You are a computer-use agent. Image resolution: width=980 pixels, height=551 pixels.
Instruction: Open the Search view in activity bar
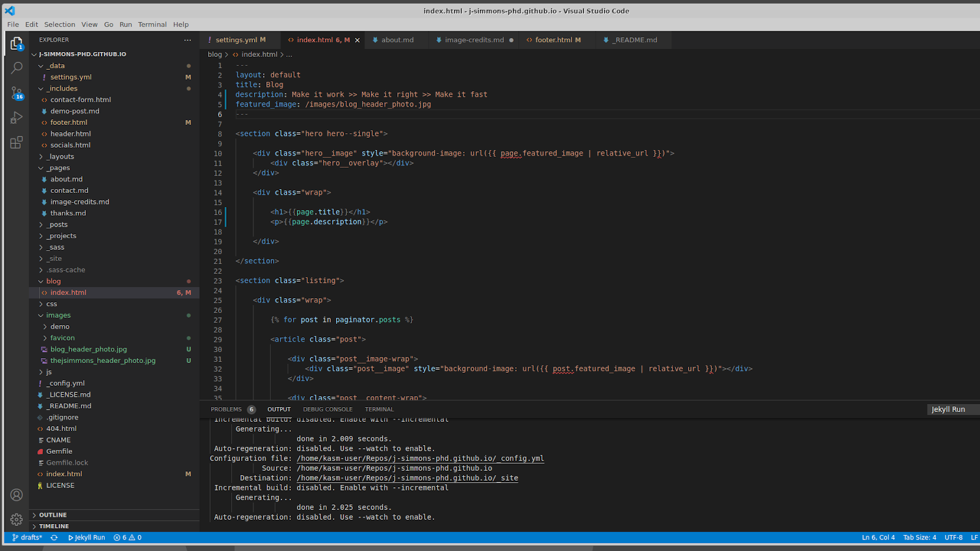[x=17, y=68]
